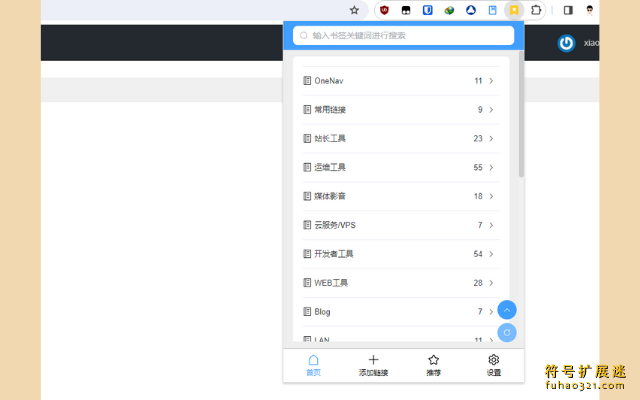Expand the 常用链接 row chevron
This screenshot has width=640, height=400.
pos(491,110)
